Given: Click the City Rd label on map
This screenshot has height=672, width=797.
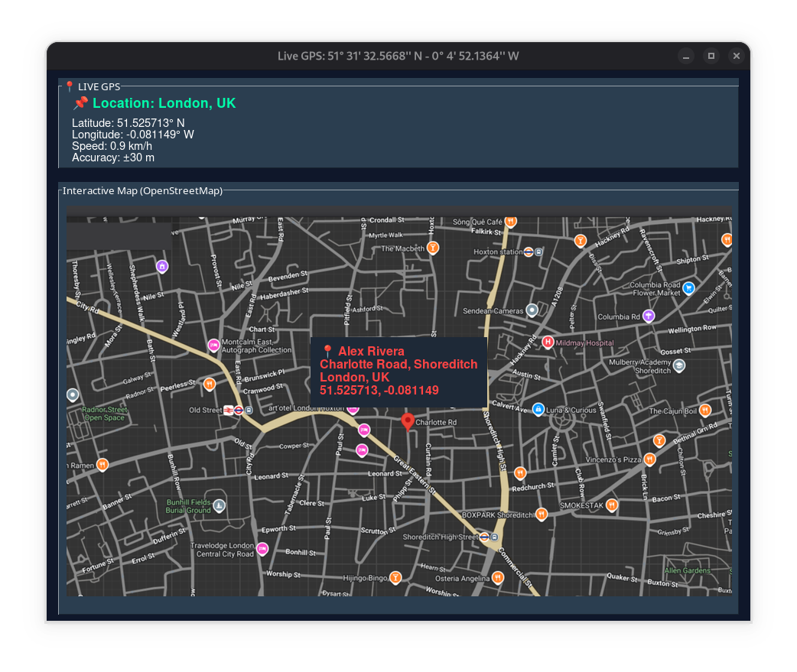Looking at the screenshot, I should 87,307.
